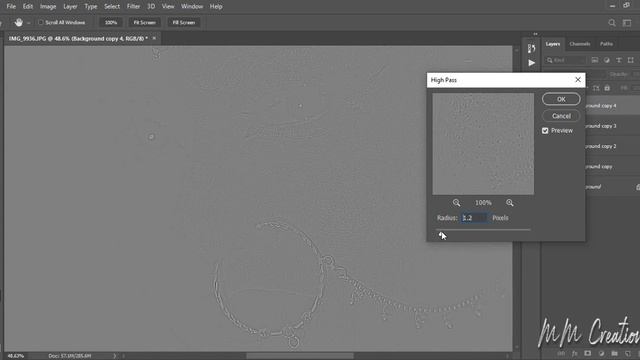Screen dimensions: 640x360
Task: Open the Type menu
Action: click(x=91, y=7)
